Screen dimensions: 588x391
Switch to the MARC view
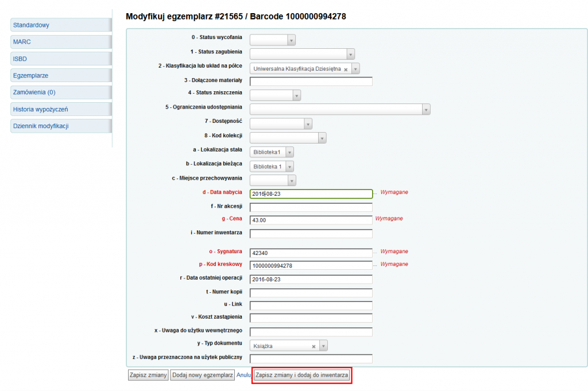pyautogui.click(x=61, y=42)
